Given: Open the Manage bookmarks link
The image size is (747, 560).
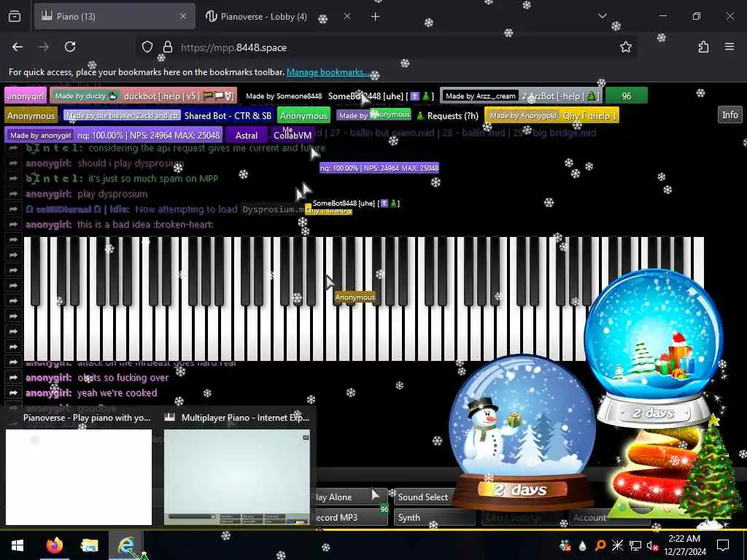Looking at the screenshot, I should point(328,72).
